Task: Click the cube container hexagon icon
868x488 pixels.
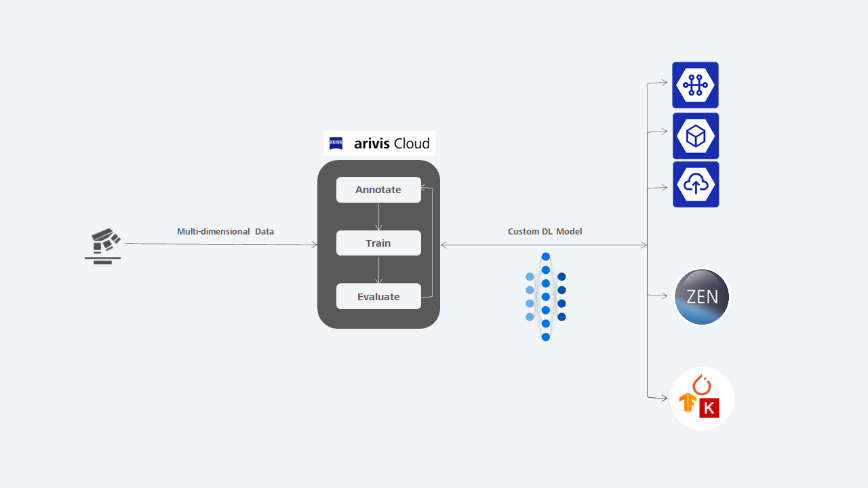Action: [x=695, y=136]
